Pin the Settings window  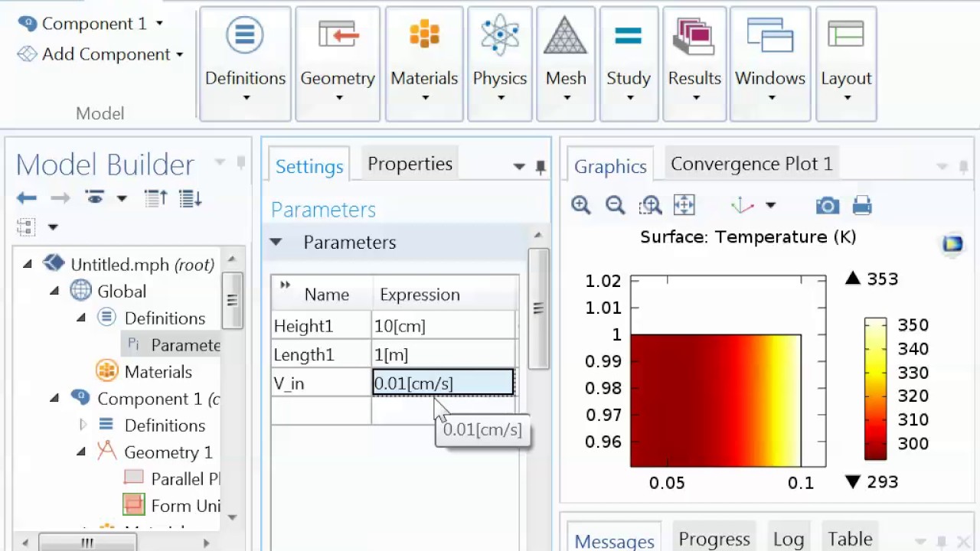click(541, 167)
